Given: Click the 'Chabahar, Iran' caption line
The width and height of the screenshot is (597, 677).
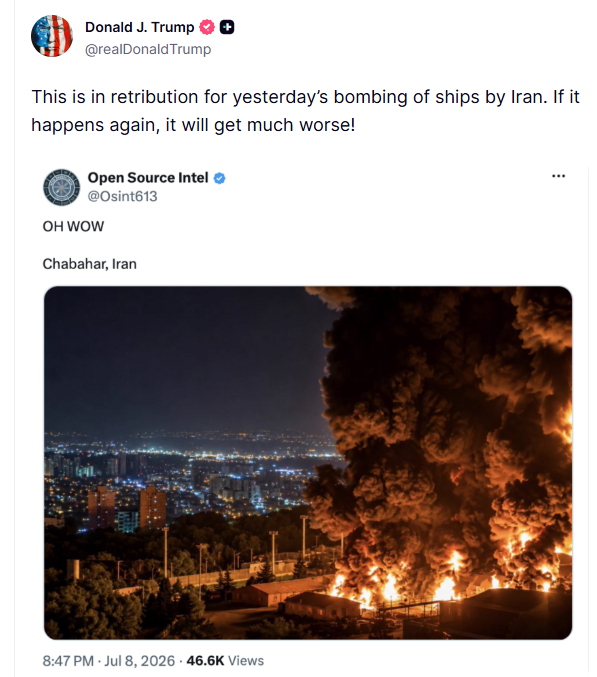Looking at the screenshot, I should coord(89,264).
